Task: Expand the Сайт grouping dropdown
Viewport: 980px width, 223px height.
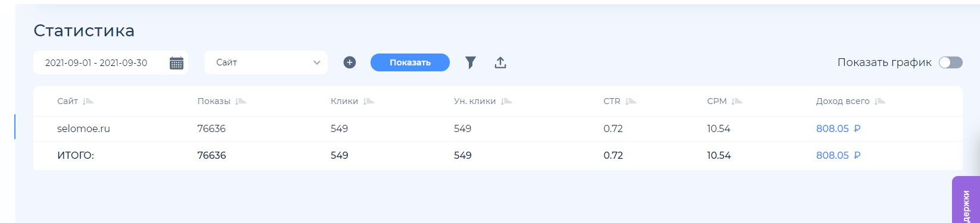Action: [x=266, y=62]
